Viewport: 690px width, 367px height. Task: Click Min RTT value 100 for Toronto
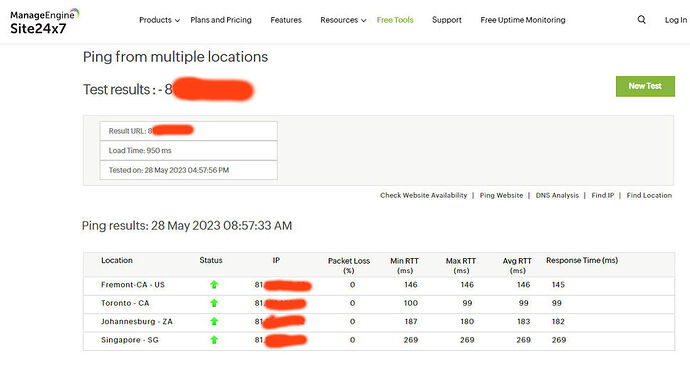[x=411, y=303]
